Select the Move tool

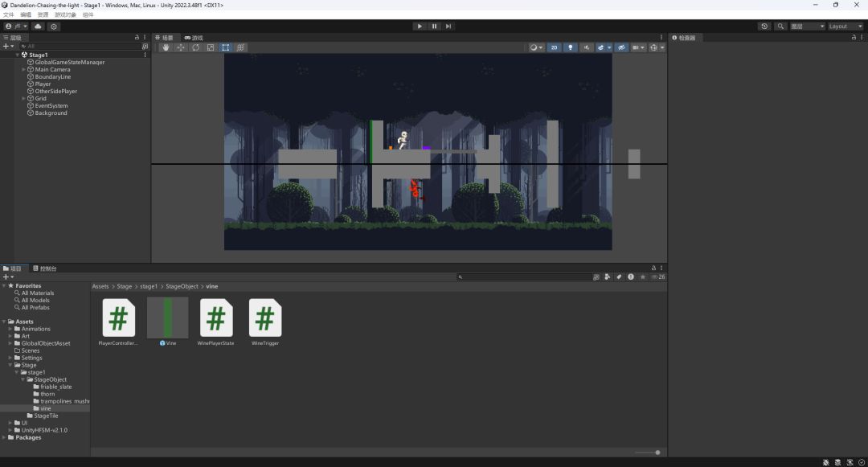[x=181, y=47]
